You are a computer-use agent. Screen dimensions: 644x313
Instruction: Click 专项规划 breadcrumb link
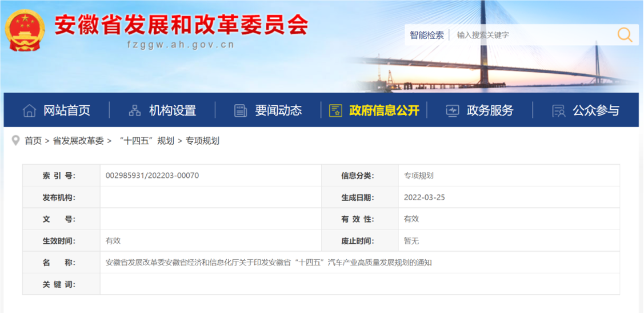coord(202,141)
